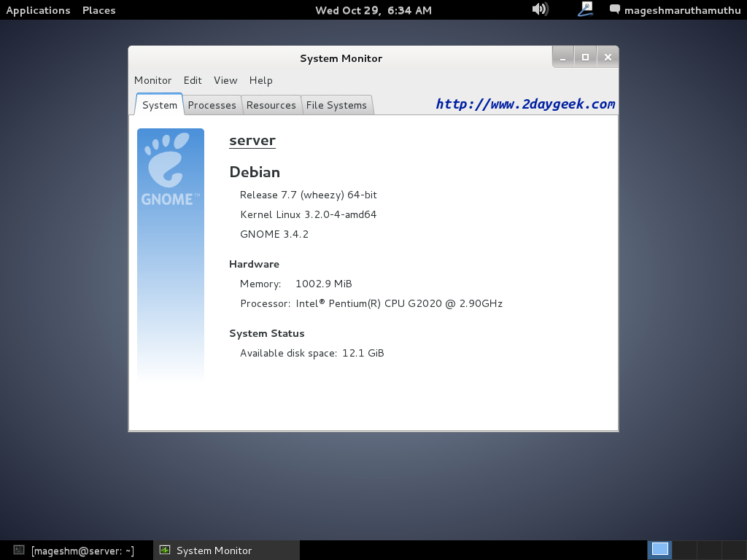
Task: Open the Help menu
Action: [260, 80]
